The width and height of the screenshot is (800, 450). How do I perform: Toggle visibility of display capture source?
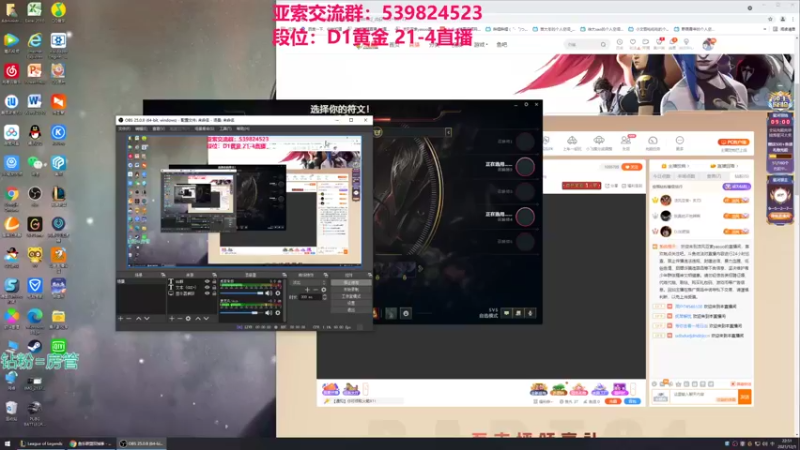coord(207,293)
